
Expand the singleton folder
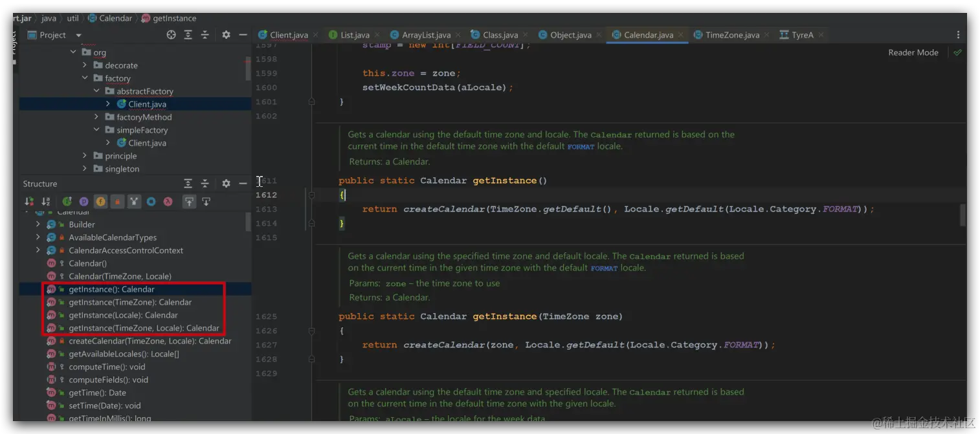85,169
